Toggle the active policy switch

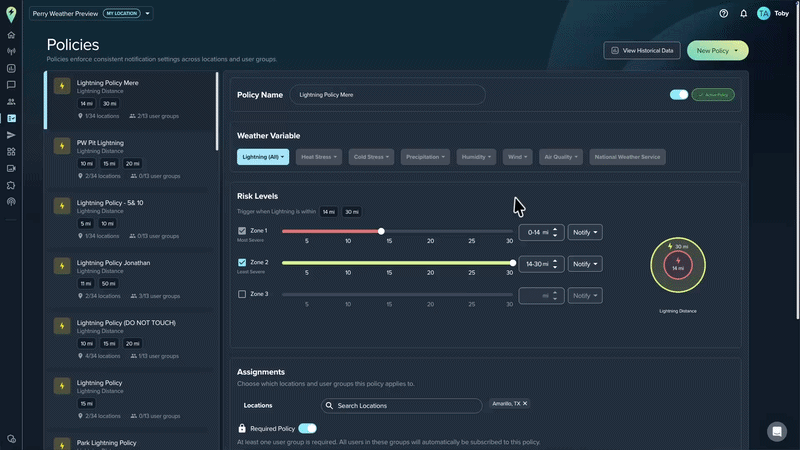coord(679,95)
